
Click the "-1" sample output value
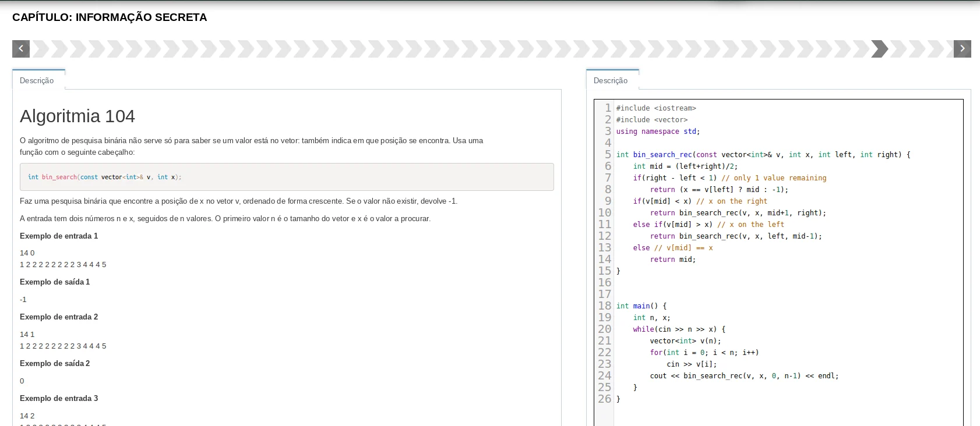(x=23, y=300)
